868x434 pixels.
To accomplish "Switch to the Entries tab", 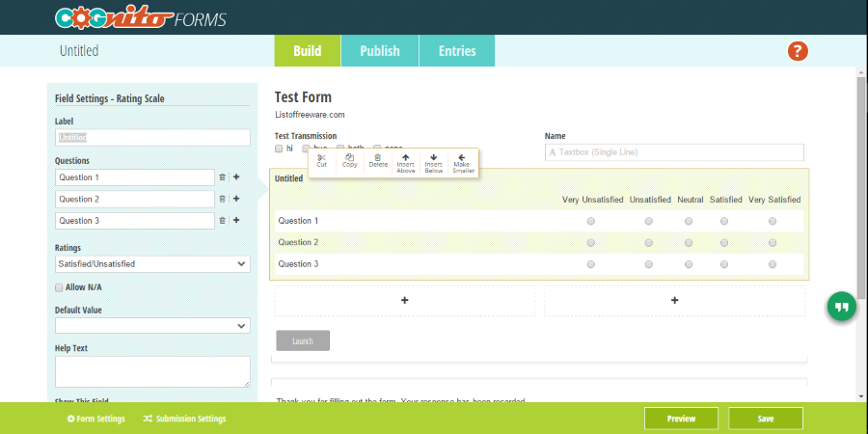I will (x=457, y=51).
